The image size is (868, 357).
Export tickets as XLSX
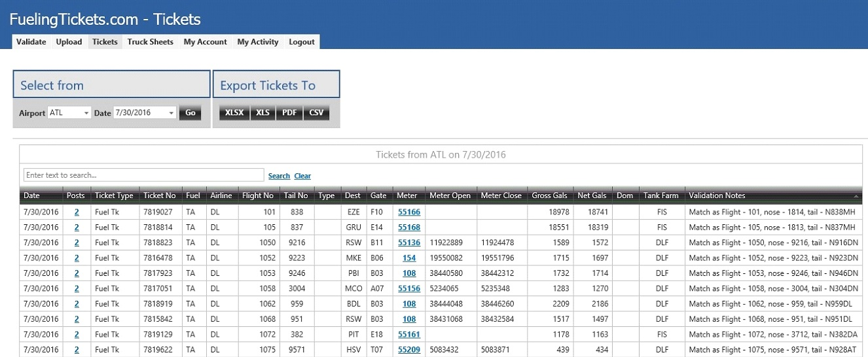coord(234,112)
